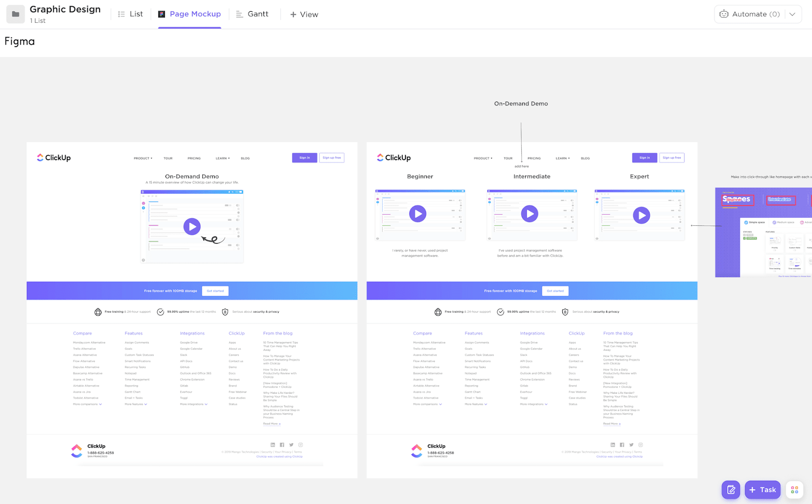Expand LEARN menu in right mockup
Viewport: 812px width, 504px height.
pos(563,158)
